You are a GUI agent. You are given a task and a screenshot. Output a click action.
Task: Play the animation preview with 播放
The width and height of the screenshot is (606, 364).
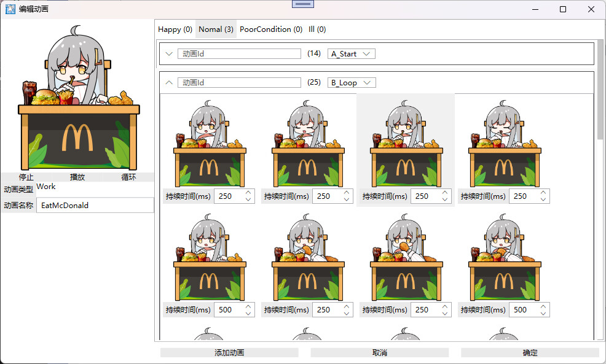click(x=77, y=177)
